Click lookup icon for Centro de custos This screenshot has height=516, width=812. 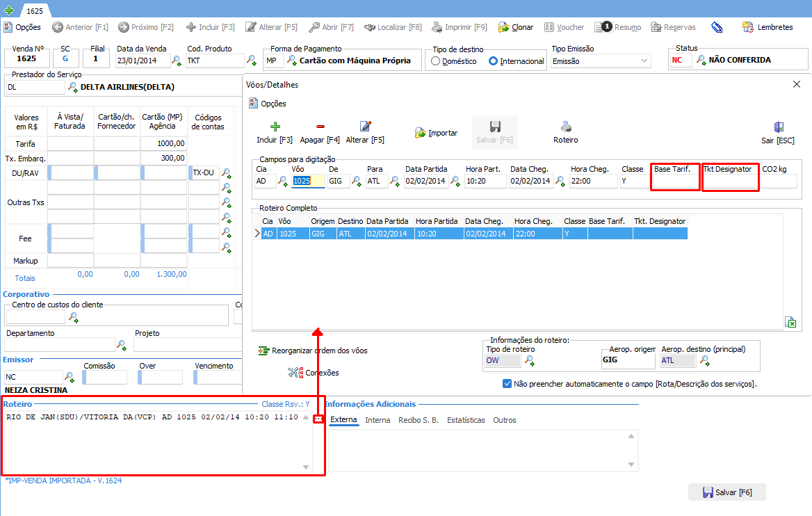click(74, 317)
